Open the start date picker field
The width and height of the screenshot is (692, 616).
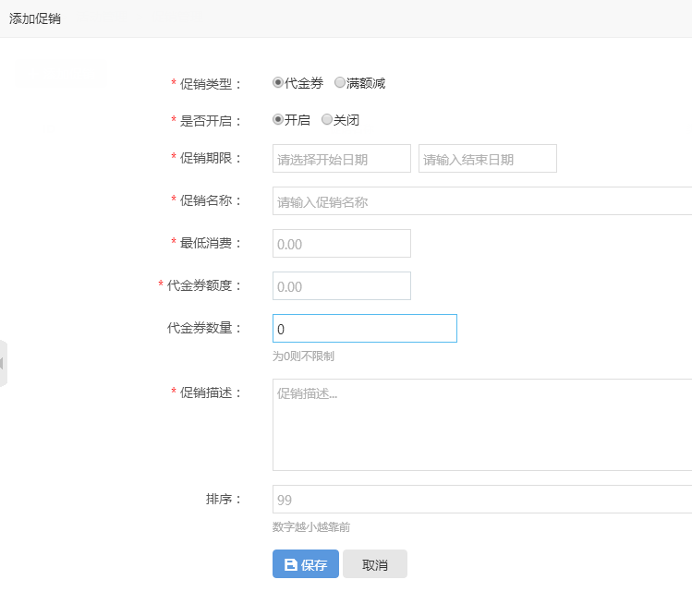342,159
